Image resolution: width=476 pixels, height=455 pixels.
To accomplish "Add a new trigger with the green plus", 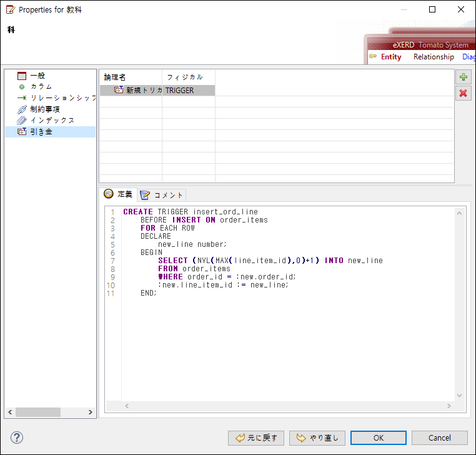I will (464, 77).
